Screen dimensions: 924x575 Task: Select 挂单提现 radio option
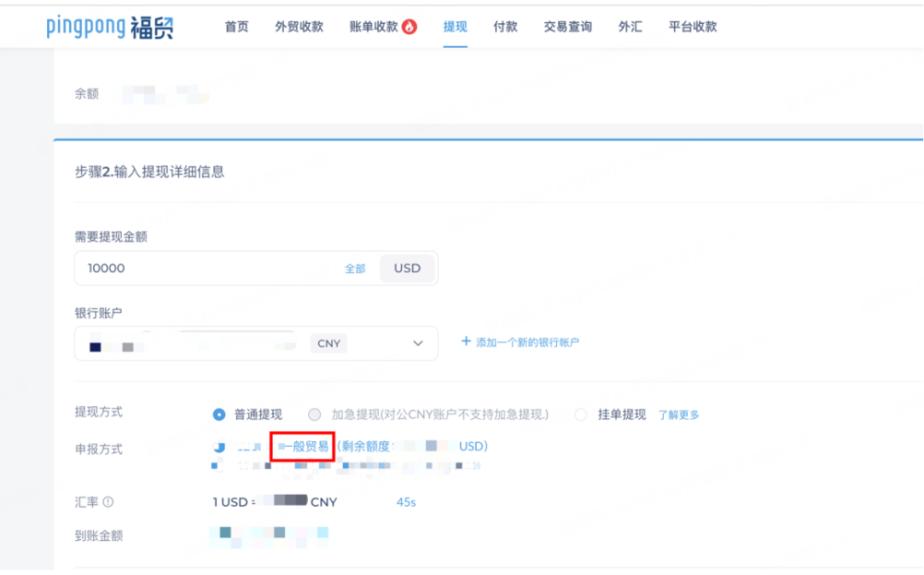click(581, 415)
